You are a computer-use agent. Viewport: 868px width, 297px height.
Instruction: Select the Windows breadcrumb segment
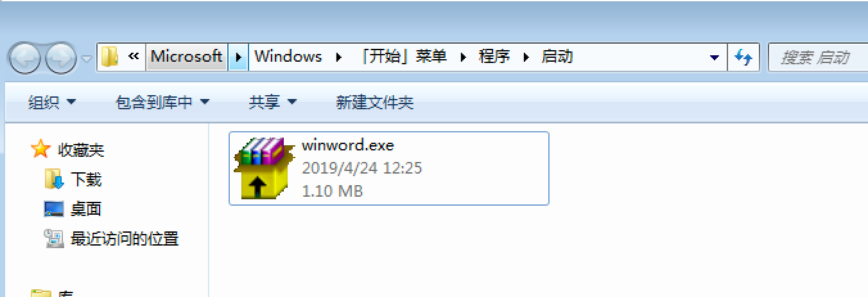pos(288,57)
